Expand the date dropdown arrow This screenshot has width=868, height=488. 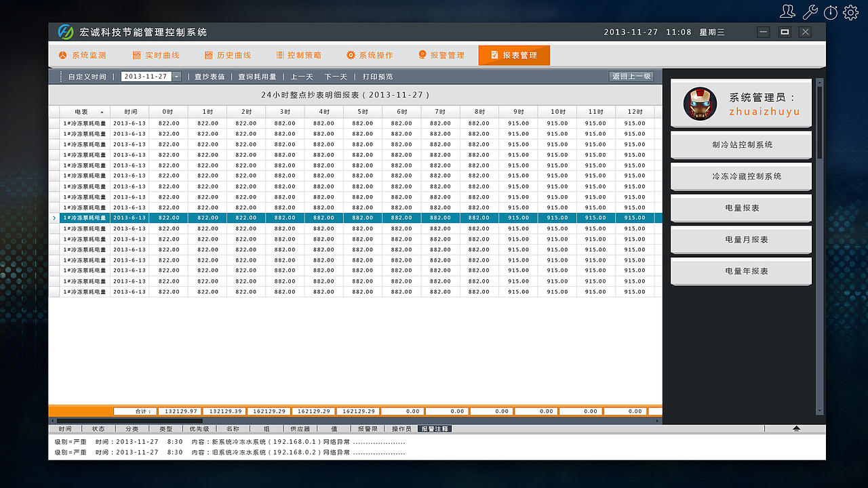(177, 77)
